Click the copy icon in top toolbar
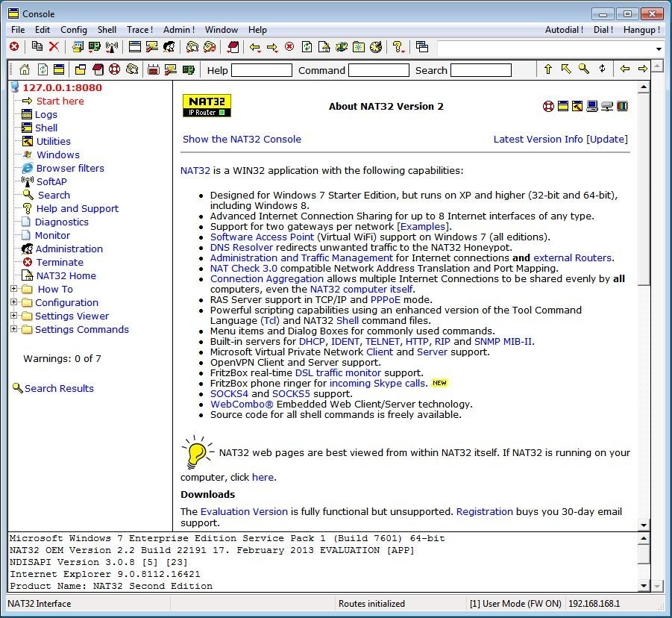 (37, 46)
